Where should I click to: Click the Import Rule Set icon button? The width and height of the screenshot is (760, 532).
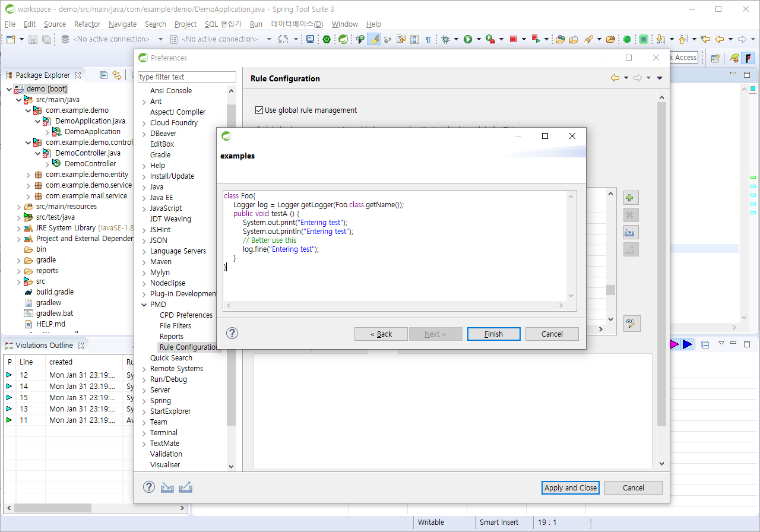[x=630, y=232]
